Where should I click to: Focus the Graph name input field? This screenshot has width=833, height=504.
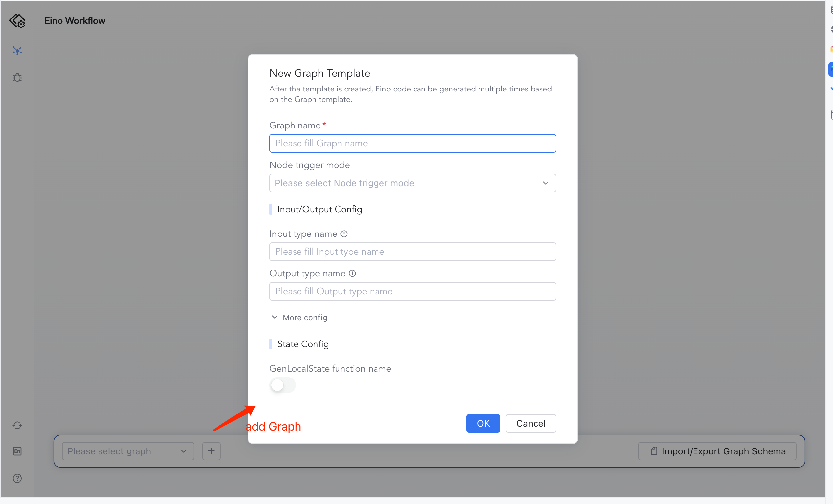tap(413, 143)
